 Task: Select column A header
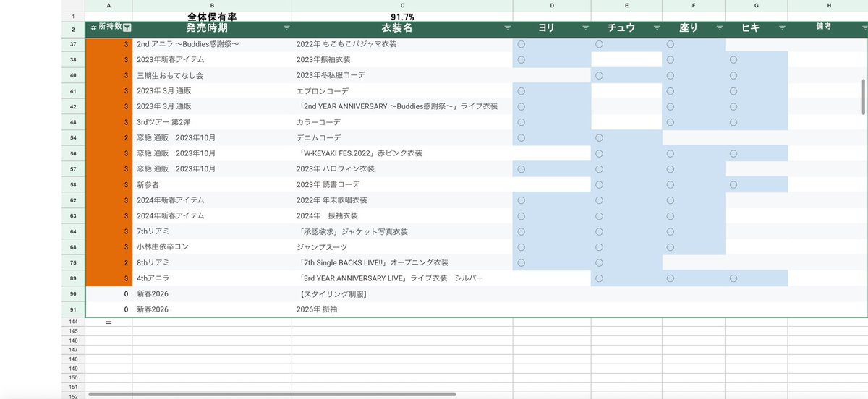click(x=109, y=5)
